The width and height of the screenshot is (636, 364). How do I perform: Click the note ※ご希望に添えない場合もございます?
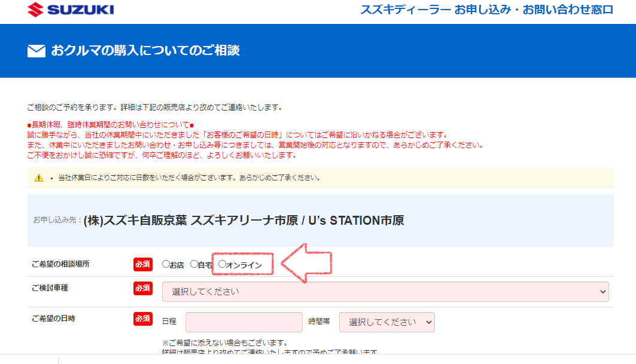click(x=225, y=343)
